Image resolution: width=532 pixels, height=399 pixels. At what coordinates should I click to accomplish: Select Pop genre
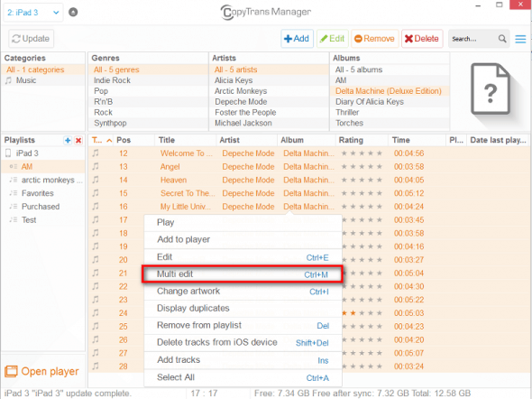(x=149, y=91)
